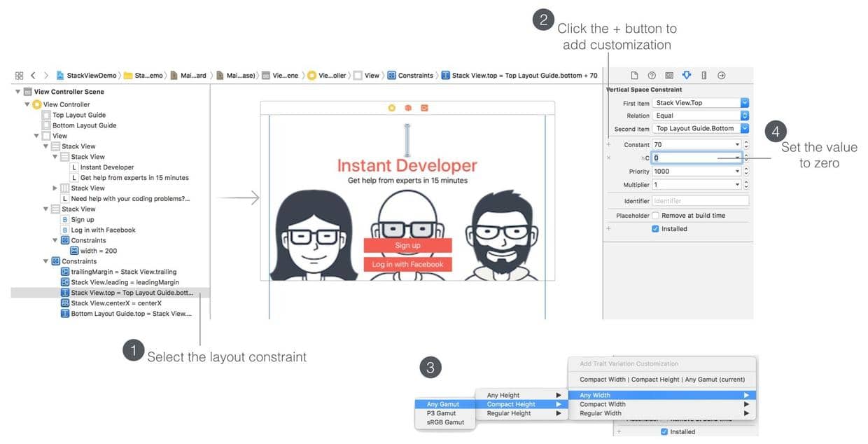Click the Constant field showing 70
This screenshot has width=868, height=444.
[x=696, y=145]
